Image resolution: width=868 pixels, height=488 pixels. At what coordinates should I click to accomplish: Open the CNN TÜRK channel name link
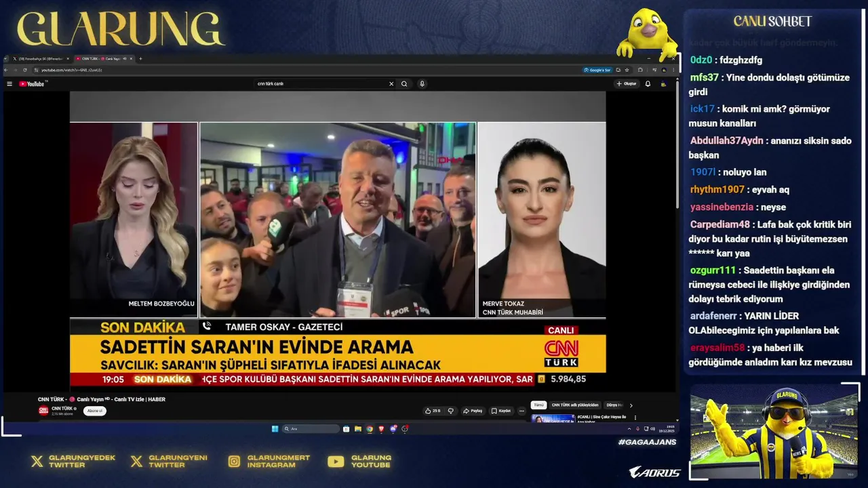click(62, 409)
